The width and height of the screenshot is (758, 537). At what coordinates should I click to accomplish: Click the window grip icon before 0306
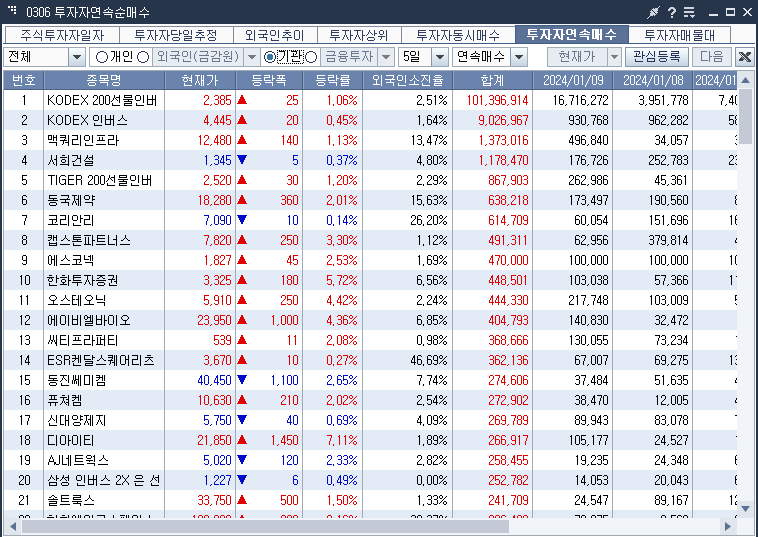tap(12, 10)
